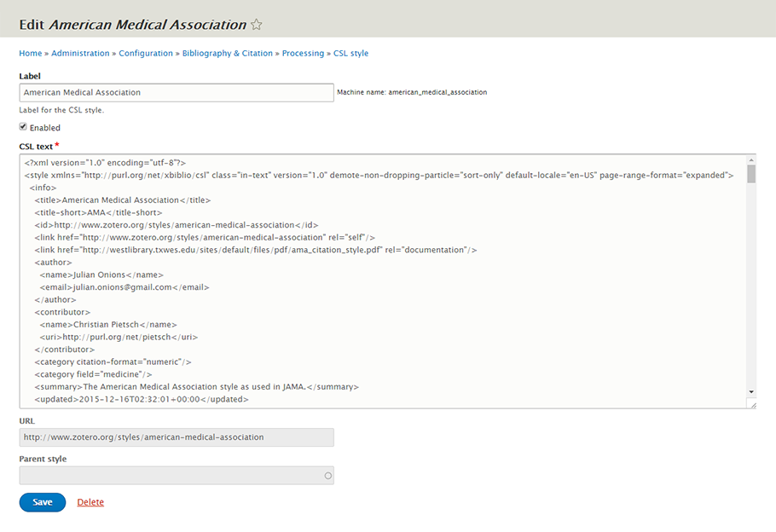This screenshot has height=532, width=776.
Task: Star this page as a shortcut
Action: pos(257,24)
